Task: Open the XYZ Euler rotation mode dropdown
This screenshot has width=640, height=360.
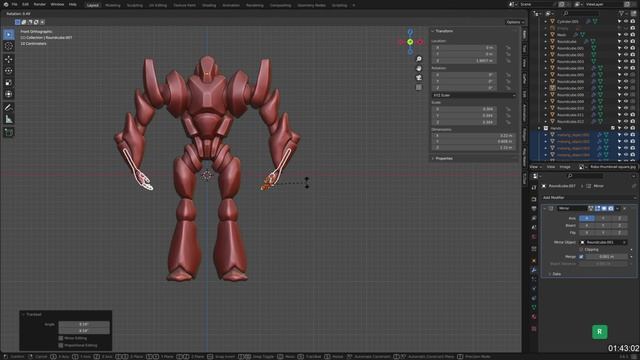Action: pos(474,96)
